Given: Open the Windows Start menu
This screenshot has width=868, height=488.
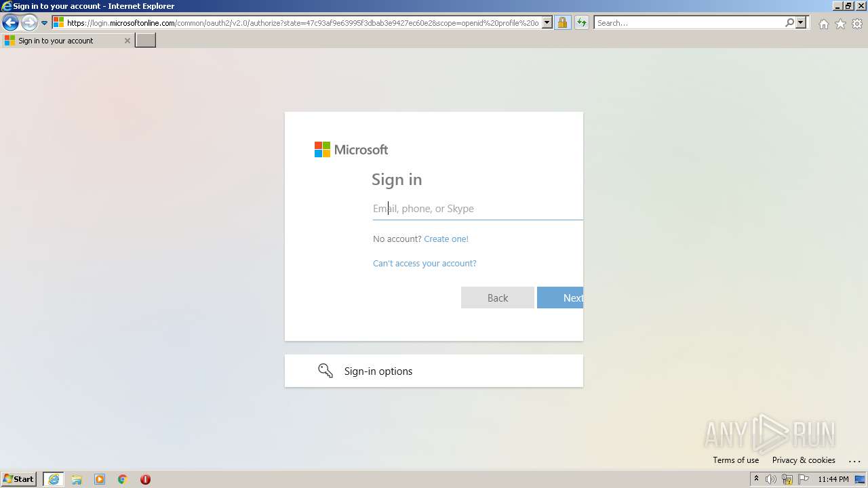Looking at the screenshot, I should click(19, 479).
